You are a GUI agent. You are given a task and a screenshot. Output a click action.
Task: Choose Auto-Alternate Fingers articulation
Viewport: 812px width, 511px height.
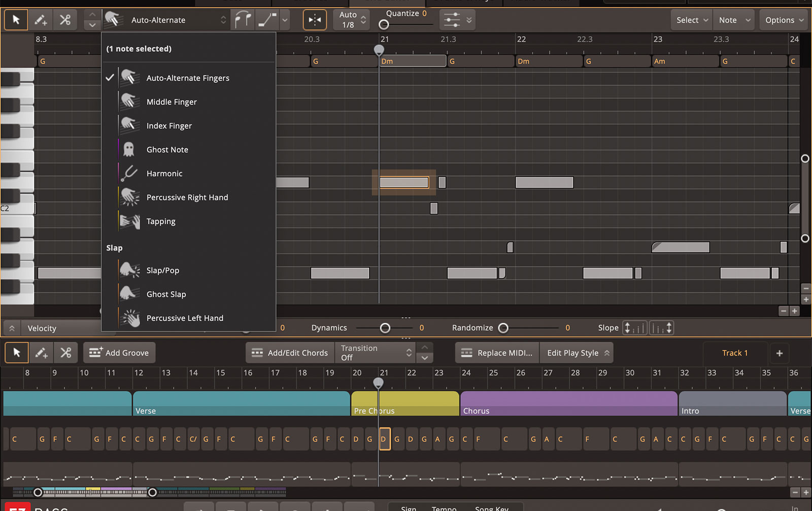(x=189, y=78)
